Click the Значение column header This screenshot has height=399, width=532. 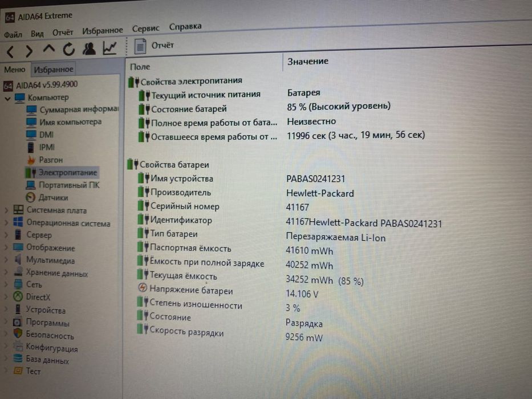(x=308, y=62)
